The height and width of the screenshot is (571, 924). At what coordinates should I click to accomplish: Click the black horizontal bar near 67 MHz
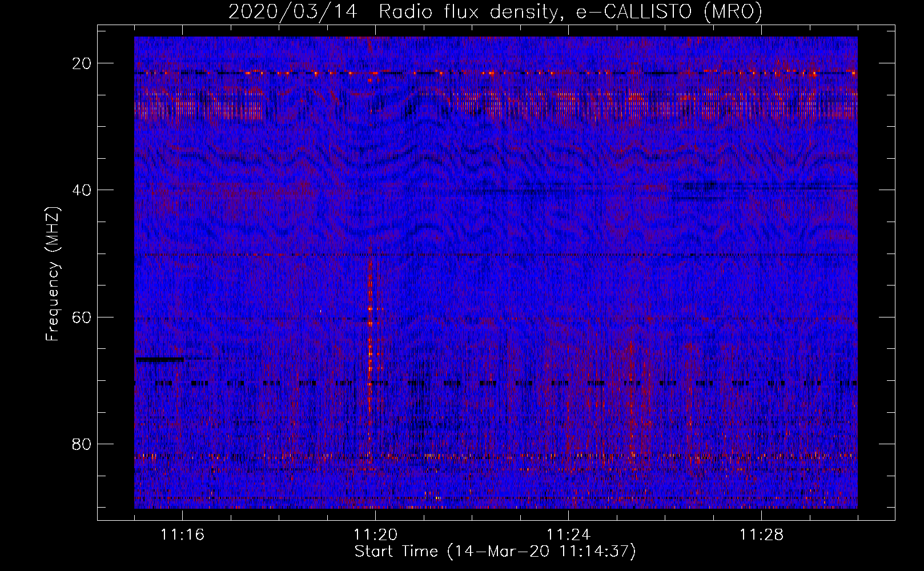160,359
